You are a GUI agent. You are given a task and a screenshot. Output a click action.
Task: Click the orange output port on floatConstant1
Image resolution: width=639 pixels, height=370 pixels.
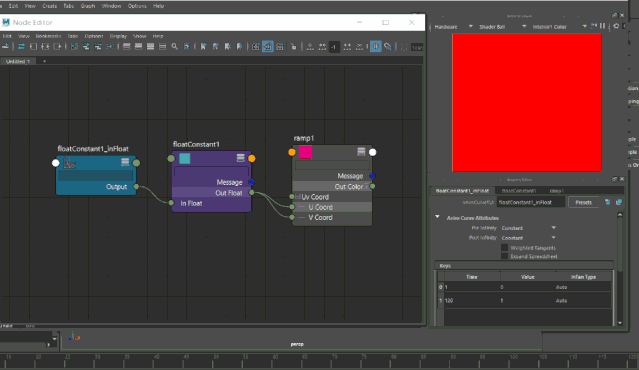(x=252, y=158)
